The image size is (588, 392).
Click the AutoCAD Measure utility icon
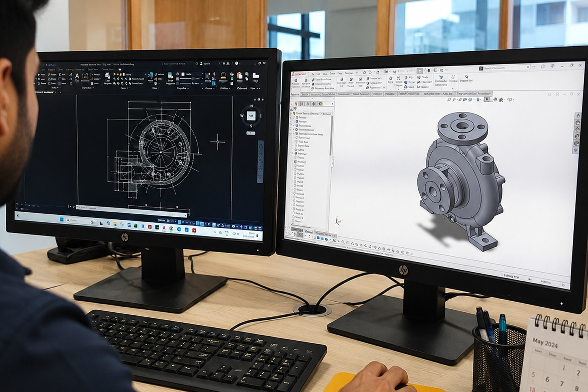(x=223, y=75)
